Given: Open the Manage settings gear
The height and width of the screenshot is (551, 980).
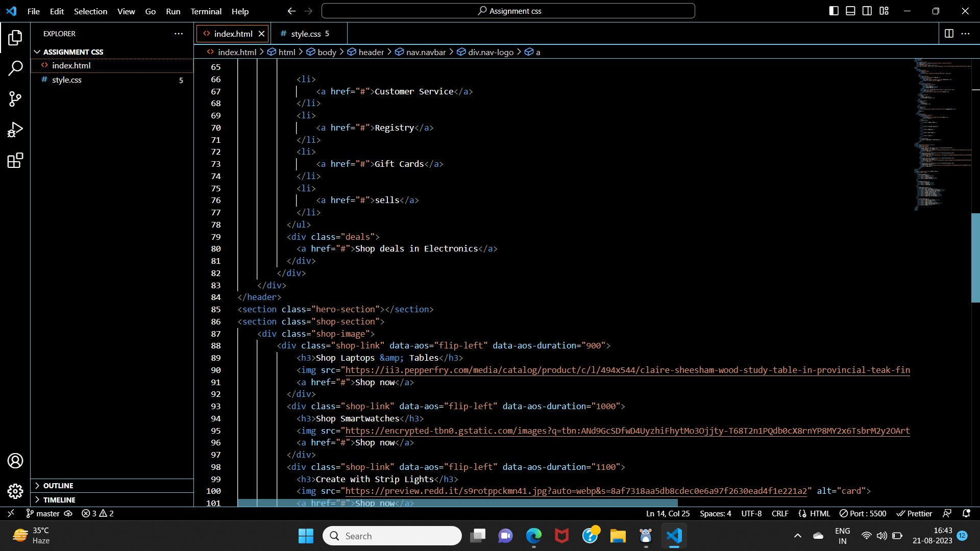Looking at the screenshot, I should [15, 491].
